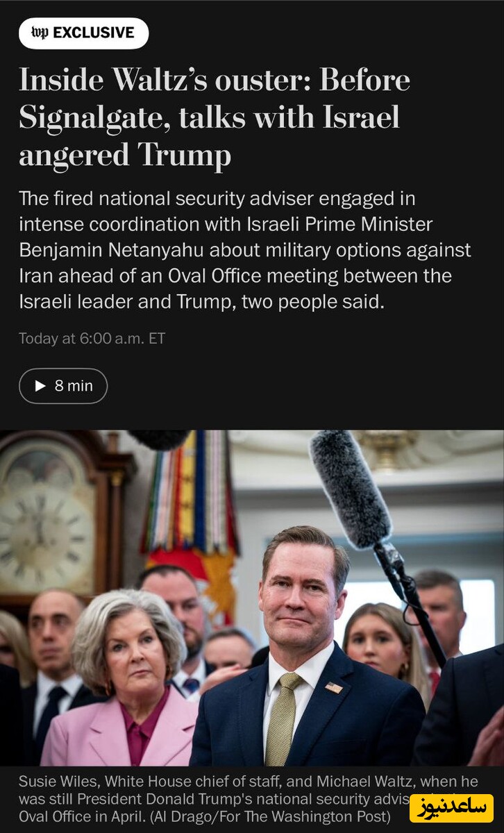This screenshot has width=504, height=833.
Task: Tap the '8 min' audio duration label
Action: (x=74, y=386)
